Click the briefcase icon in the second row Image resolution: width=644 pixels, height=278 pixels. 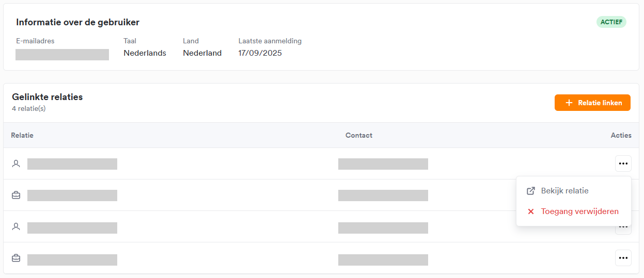point(16,195)
